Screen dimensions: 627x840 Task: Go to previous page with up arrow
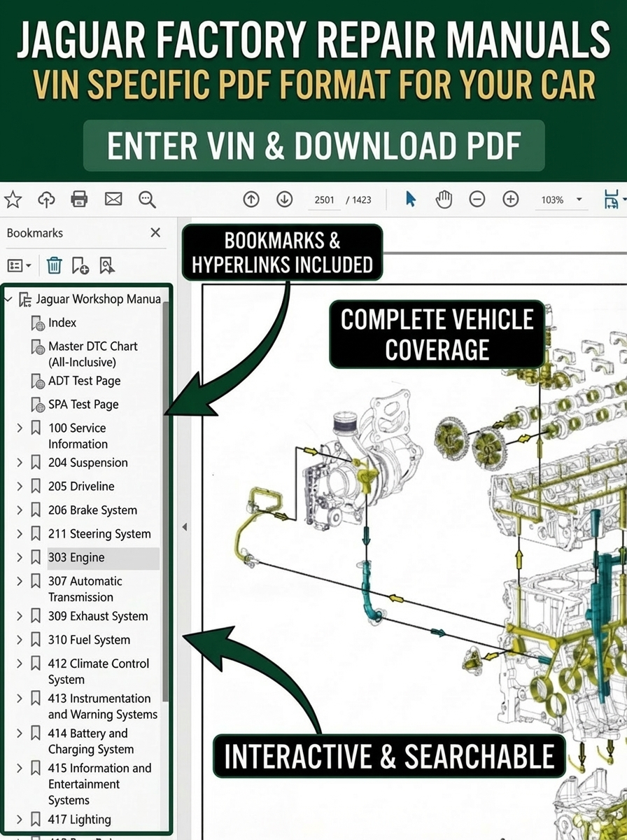coord(251,199)
